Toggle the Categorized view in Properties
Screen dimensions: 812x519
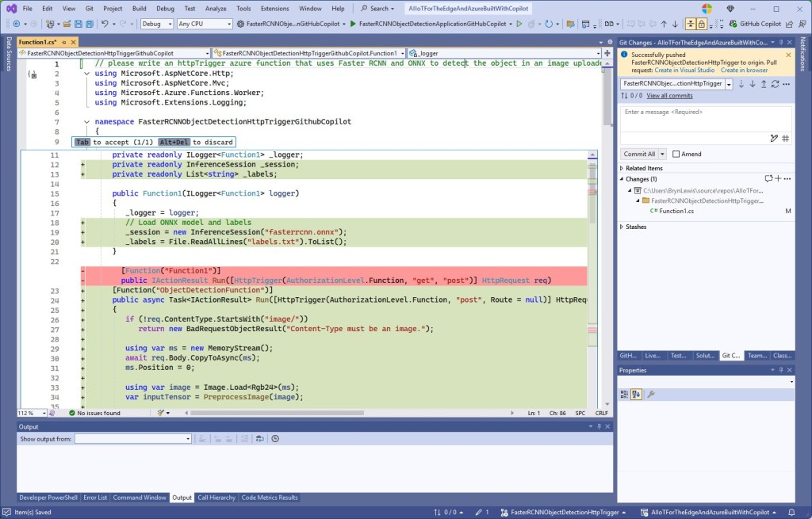624,394
